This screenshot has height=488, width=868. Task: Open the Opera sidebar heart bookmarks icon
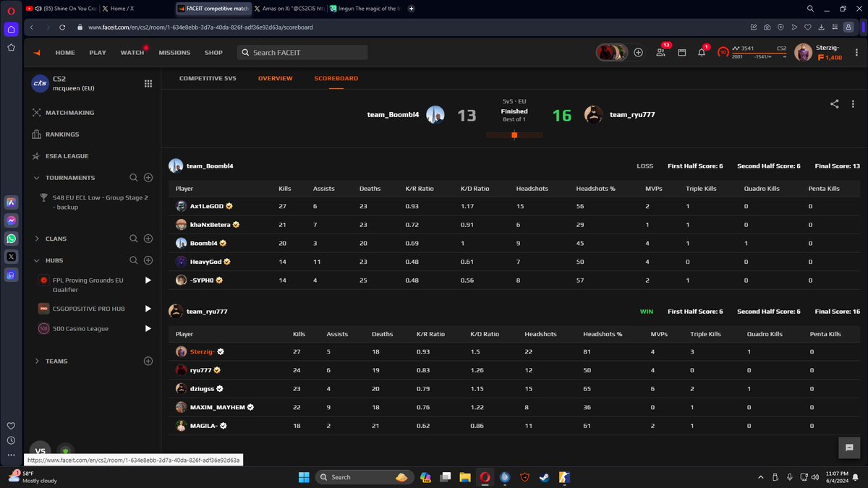pos(11,426)
